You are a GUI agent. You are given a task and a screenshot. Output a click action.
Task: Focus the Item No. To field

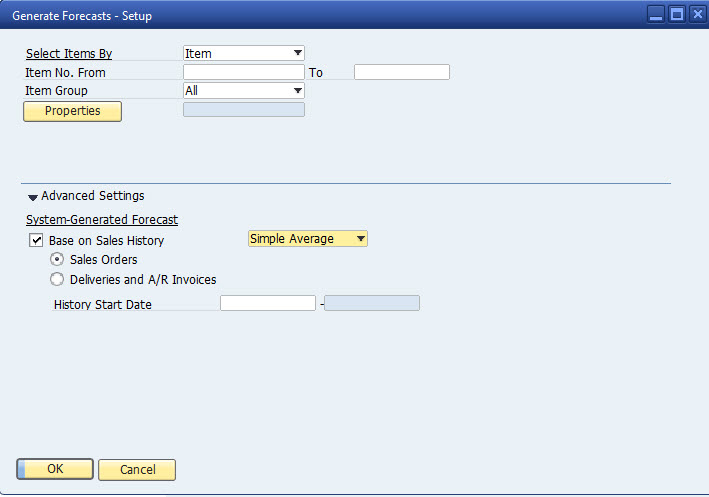[401, 72]
